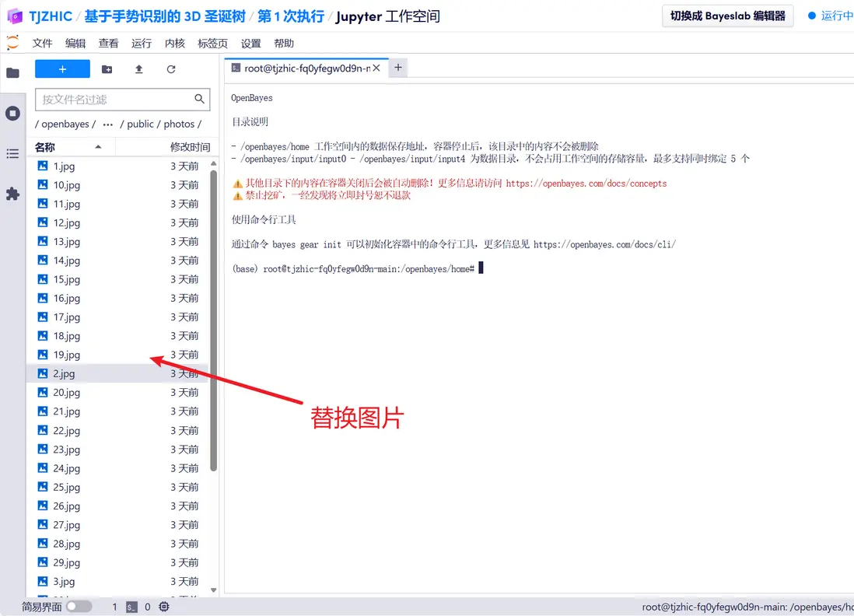Image resolution: width=854 pixels, height=616 pixels.
Task: Open the TJZHIC breadcrumb link
Action: point(50,16)
